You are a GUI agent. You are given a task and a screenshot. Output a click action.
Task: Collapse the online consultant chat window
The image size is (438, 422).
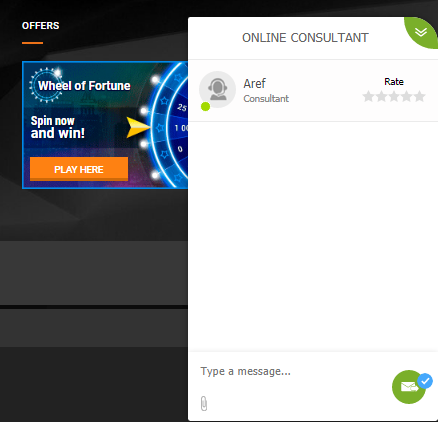click(x=421, y=32)
